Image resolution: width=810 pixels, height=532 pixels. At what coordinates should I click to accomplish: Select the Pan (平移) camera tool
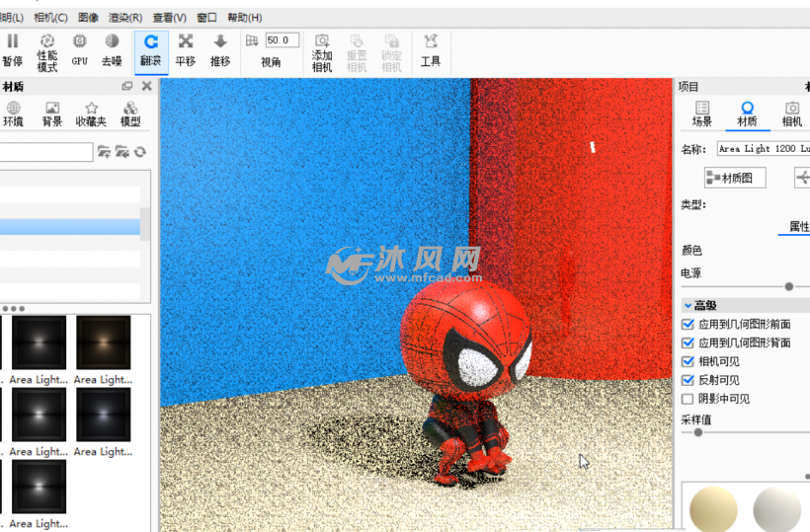click(186, 50)
